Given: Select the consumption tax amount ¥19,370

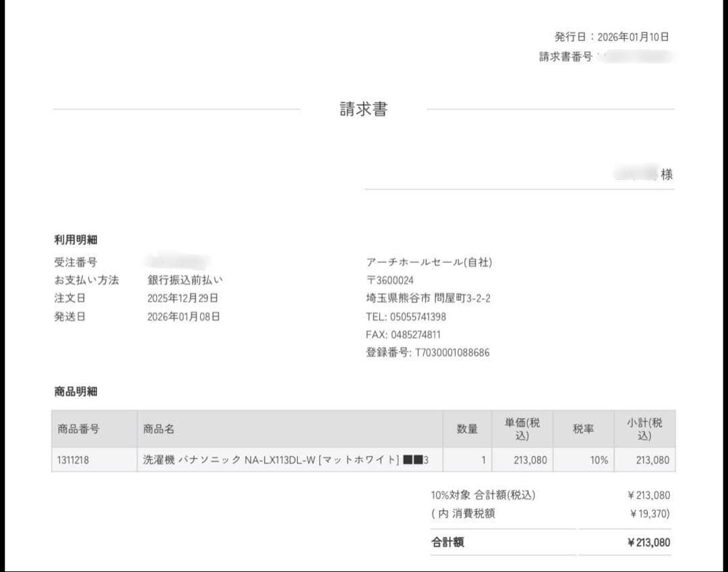Looking at the screenshot, I should tap(648, 513).
